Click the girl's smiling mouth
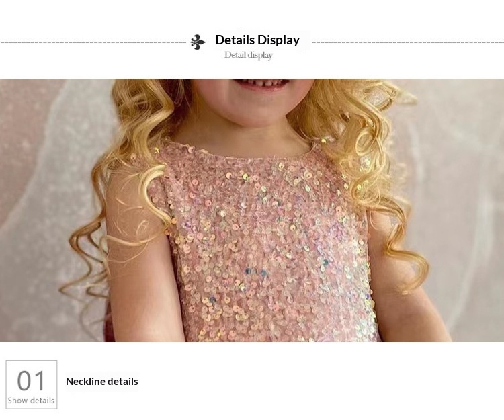Image resolution: width=504 pixels, height=420 pixels. point(259,83)
